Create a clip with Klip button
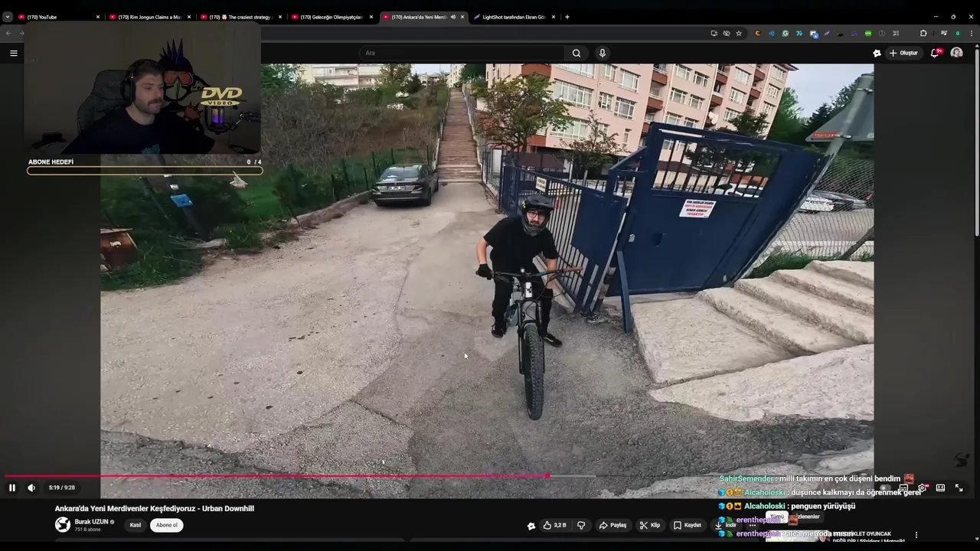The height and width of the screenshot is (551, 980). tap(650, 525)
